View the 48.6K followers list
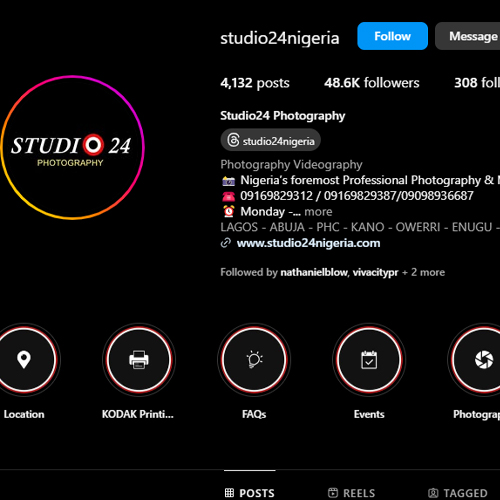Screen dimensions: 500x500 pos(372,83)
